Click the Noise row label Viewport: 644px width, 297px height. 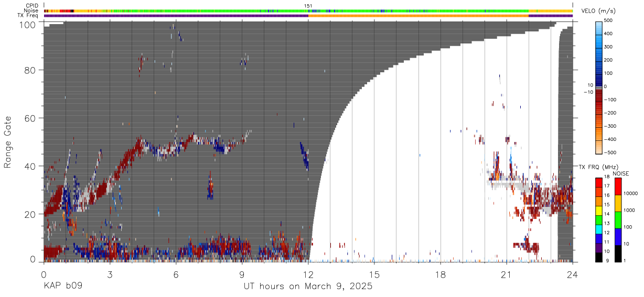[31, 10]
